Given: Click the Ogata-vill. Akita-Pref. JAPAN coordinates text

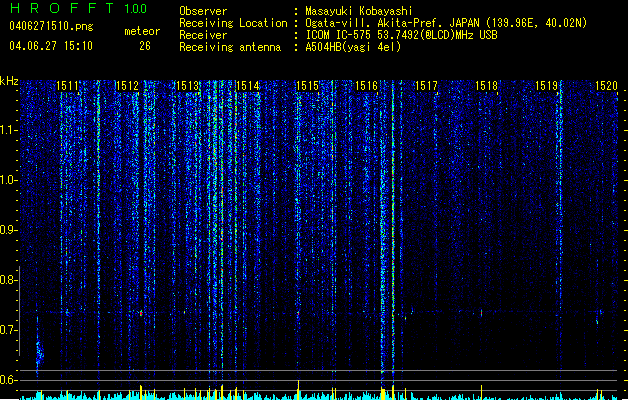Looking at the screenshot, I should pyautogui.click(x=446, y=23).
